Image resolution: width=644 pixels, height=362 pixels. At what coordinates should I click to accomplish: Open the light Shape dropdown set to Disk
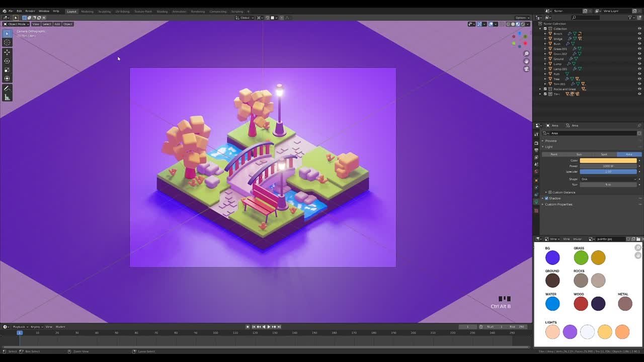[608, 179]
